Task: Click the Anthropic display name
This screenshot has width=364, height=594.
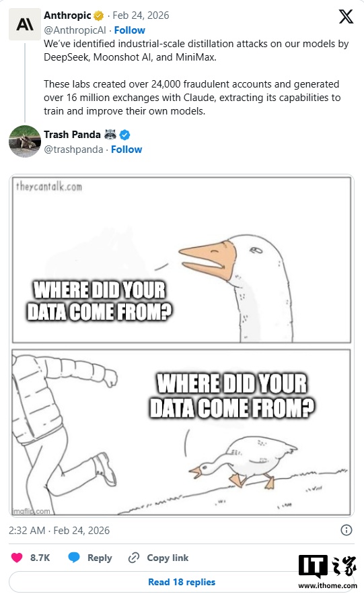Action: 67,15
